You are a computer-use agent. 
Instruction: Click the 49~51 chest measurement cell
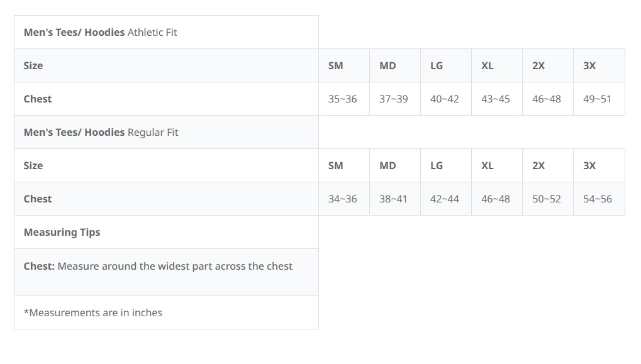point(597,99)
